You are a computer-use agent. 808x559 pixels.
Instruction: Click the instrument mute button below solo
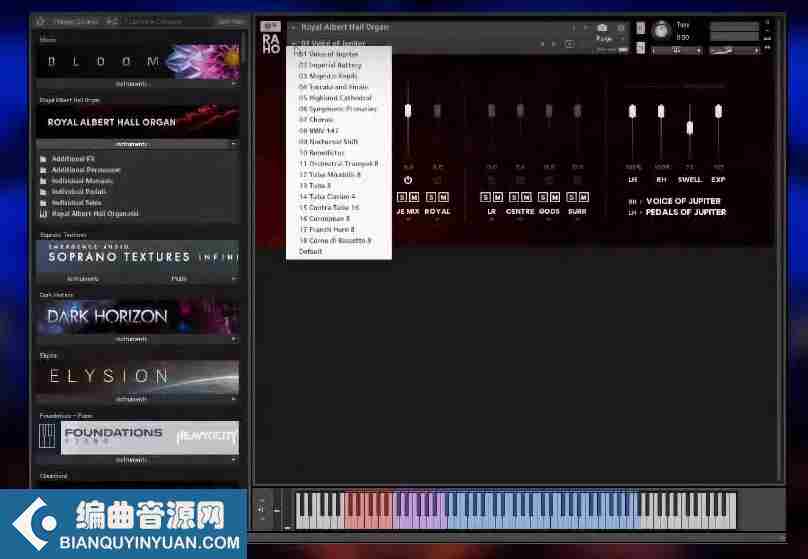641,48
